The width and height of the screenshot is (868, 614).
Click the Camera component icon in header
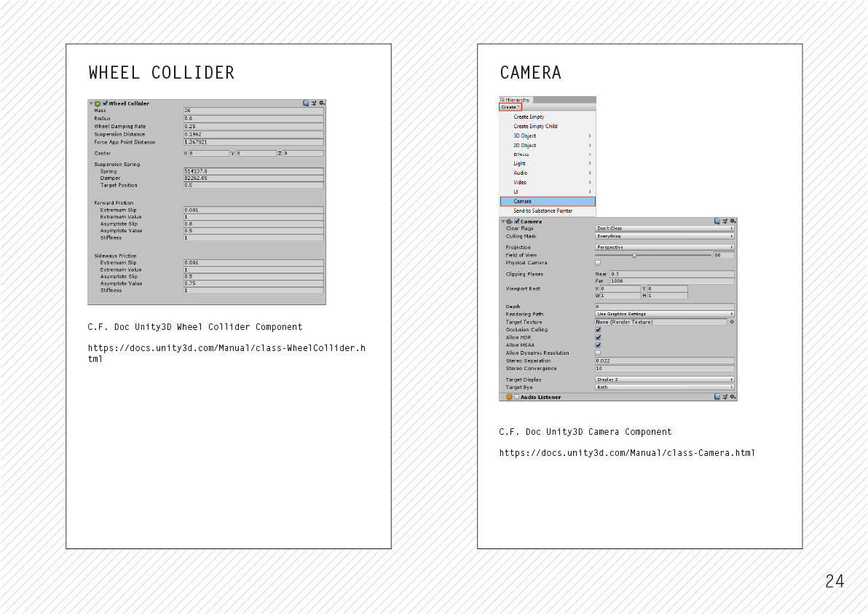pos(509,221)
